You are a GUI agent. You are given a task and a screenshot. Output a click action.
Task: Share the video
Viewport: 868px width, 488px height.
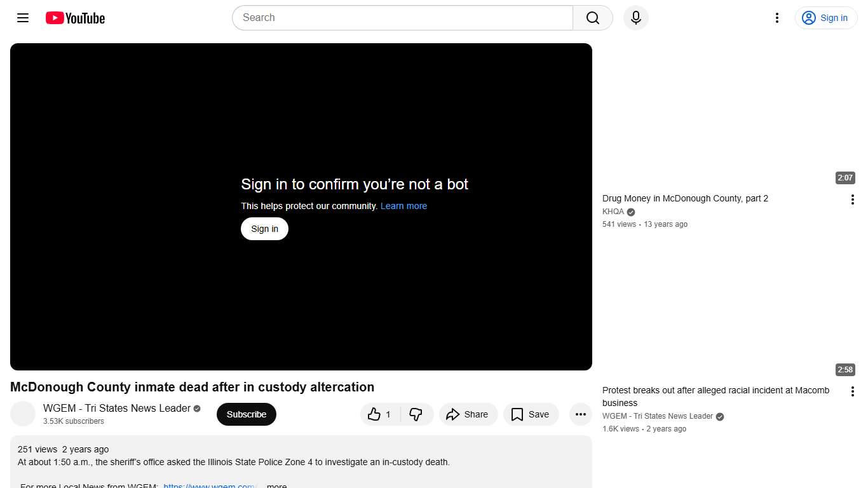click(468, 414)
